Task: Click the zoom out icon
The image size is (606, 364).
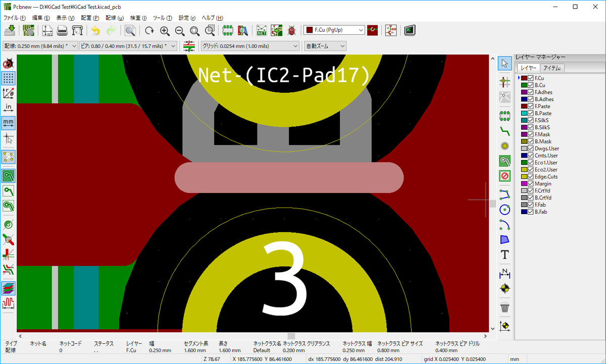Action: coord(179,30)
